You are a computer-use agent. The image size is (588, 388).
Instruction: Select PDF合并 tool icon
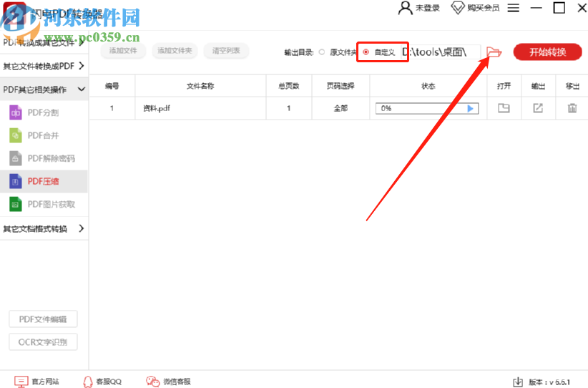pos(15,135)
